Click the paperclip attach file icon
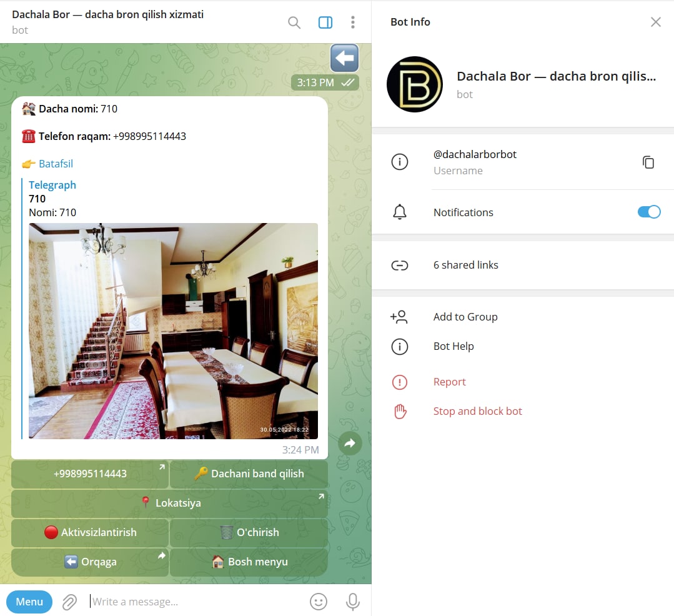Image resolution: width=674 pixels, height=616 pixels. click(69, 602)
